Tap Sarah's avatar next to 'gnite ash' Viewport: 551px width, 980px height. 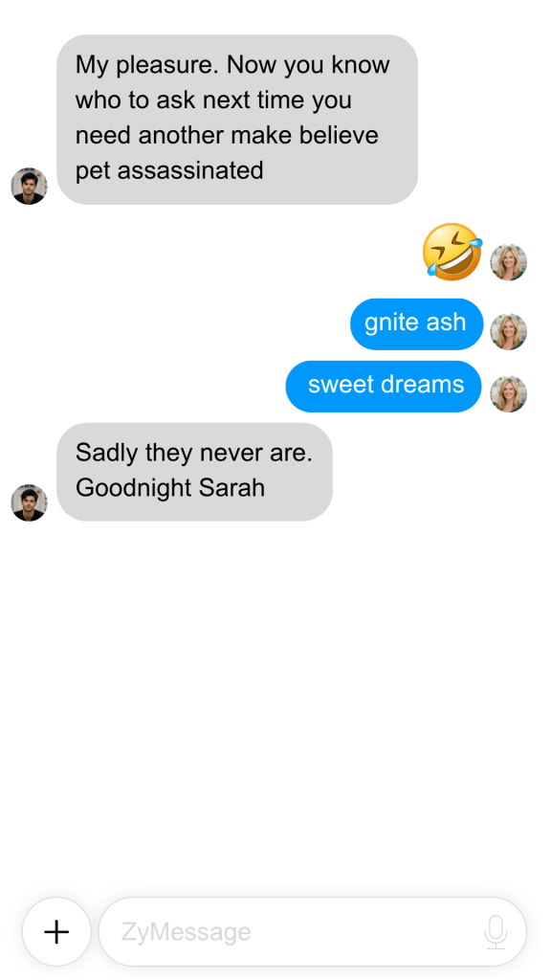pos(509,332)
